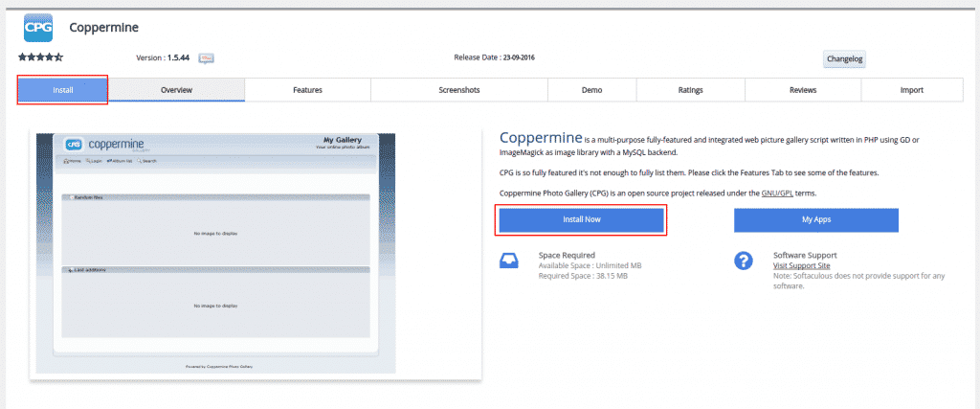Follow the GNU/GPL link
The image size is (980, 409).
[777, 193]
